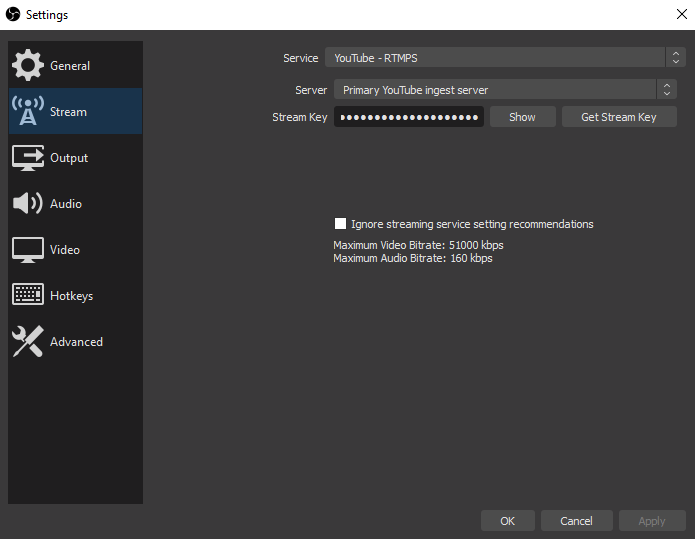Select the "Advanced" text label in sidebar
Screen dimensions: 695x539
[x=76, y=342]
